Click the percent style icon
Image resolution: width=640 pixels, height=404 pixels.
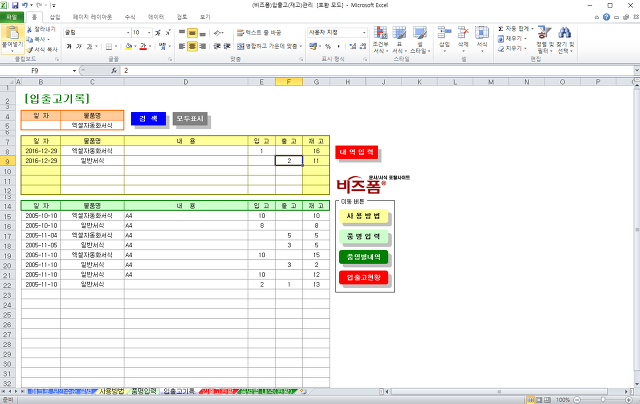coord(328,46)
